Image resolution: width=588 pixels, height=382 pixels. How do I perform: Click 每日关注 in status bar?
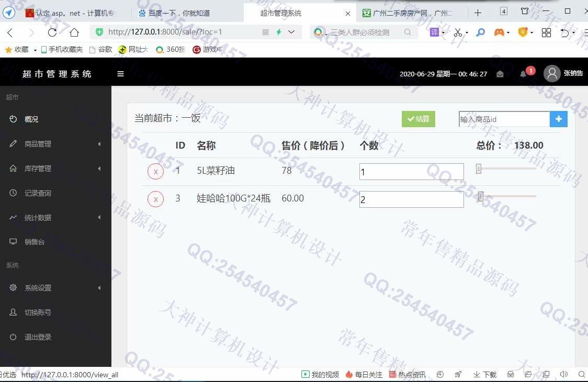(364, 375)
